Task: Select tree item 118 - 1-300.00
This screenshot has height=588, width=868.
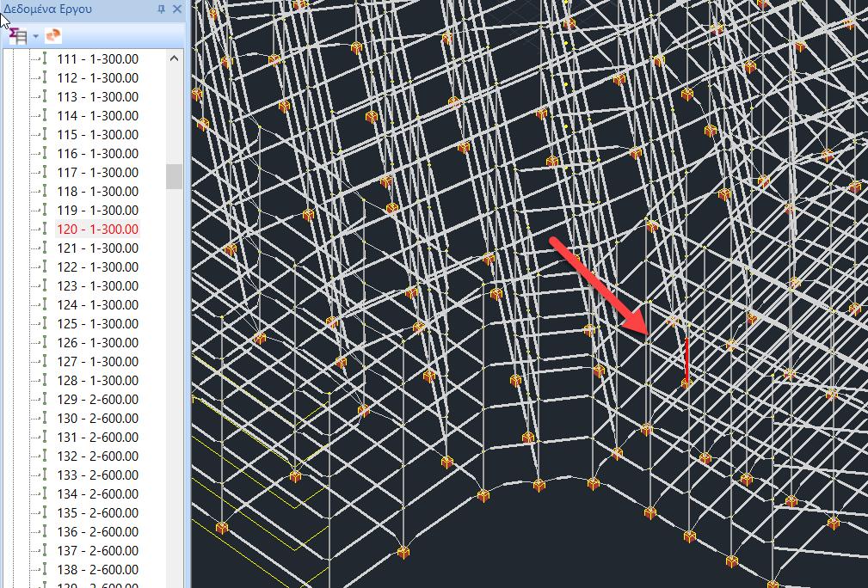Action: [x=97, y=192]
